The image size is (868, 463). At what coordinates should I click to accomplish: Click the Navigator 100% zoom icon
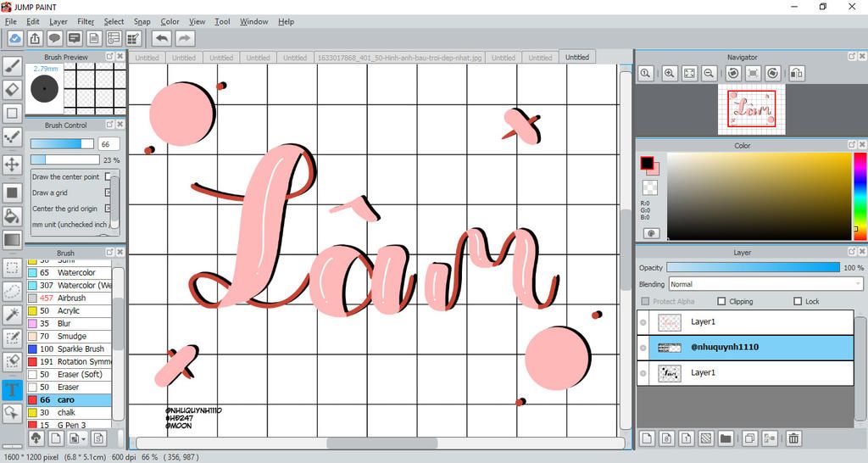[x=645, y=73]
